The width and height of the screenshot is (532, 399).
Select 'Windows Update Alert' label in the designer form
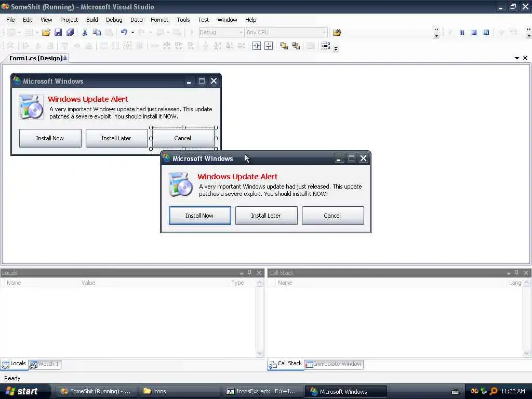point(88,99)
